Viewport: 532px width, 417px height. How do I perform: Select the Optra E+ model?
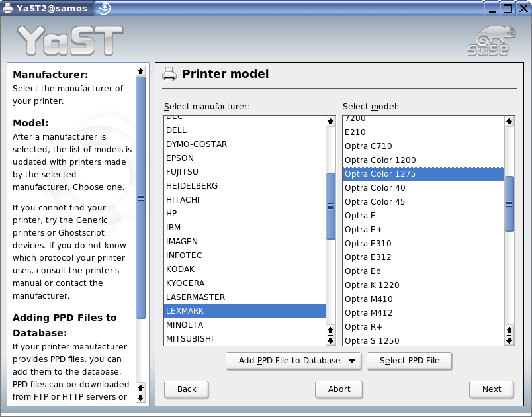(423, 230)
